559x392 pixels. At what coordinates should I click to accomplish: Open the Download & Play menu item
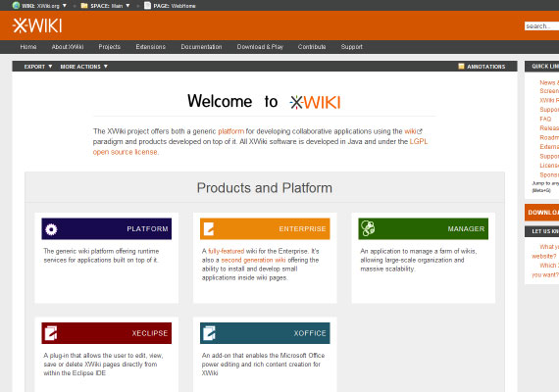pos(260,47)
